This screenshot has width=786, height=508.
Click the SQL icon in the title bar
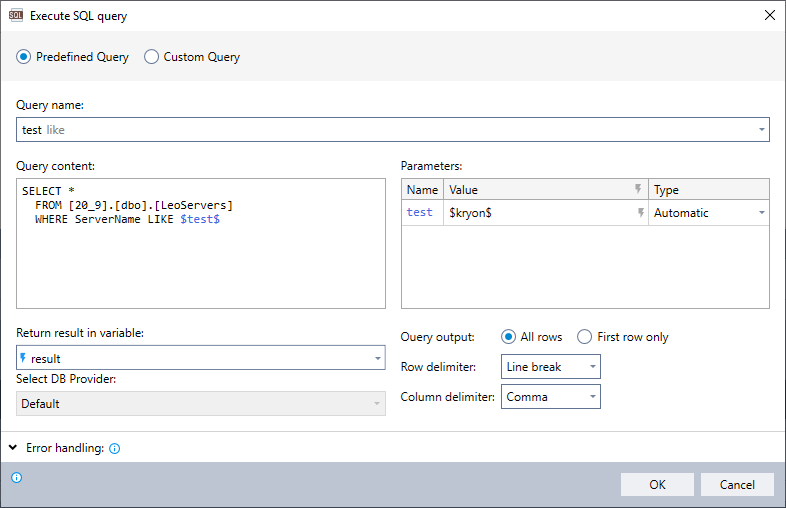point(16,16)
